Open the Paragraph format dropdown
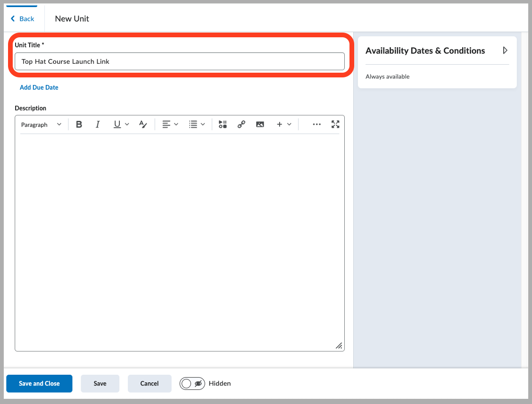 click(x=42, y=124)
